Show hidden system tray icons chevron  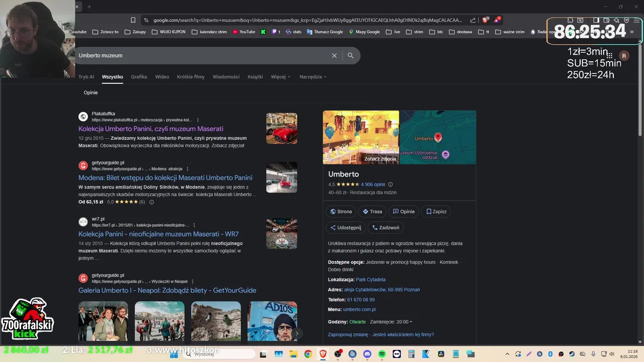pos(507,354)
